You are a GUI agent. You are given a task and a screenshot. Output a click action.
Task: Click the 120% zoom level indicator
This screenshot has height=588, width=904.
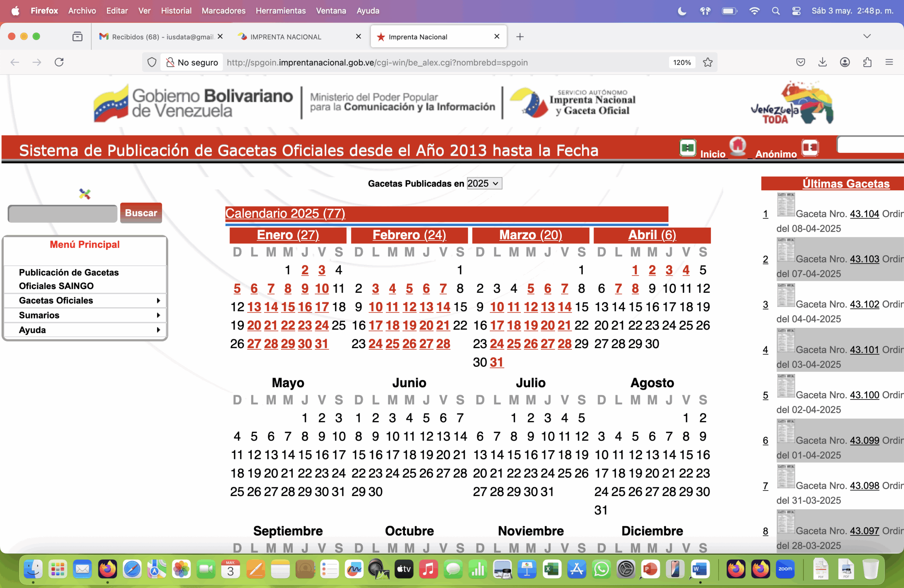click(x=682, y=62)
